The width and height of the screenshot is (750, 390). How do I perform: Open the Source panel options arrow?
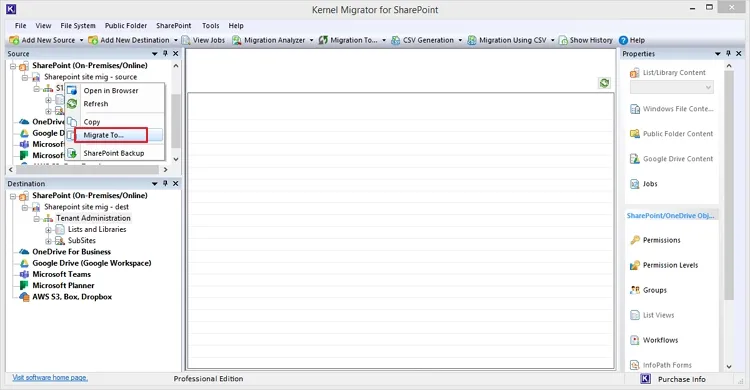154,54
